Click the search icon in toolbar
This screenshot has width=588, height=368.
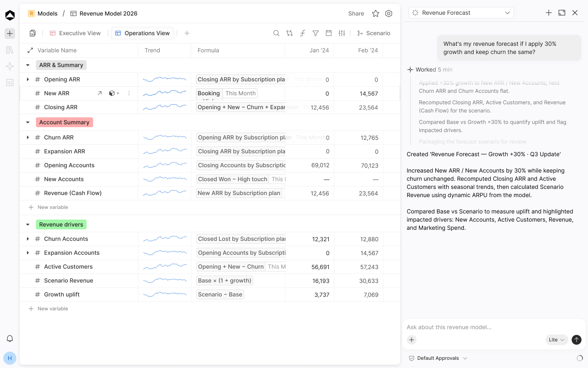pos(276,33)
